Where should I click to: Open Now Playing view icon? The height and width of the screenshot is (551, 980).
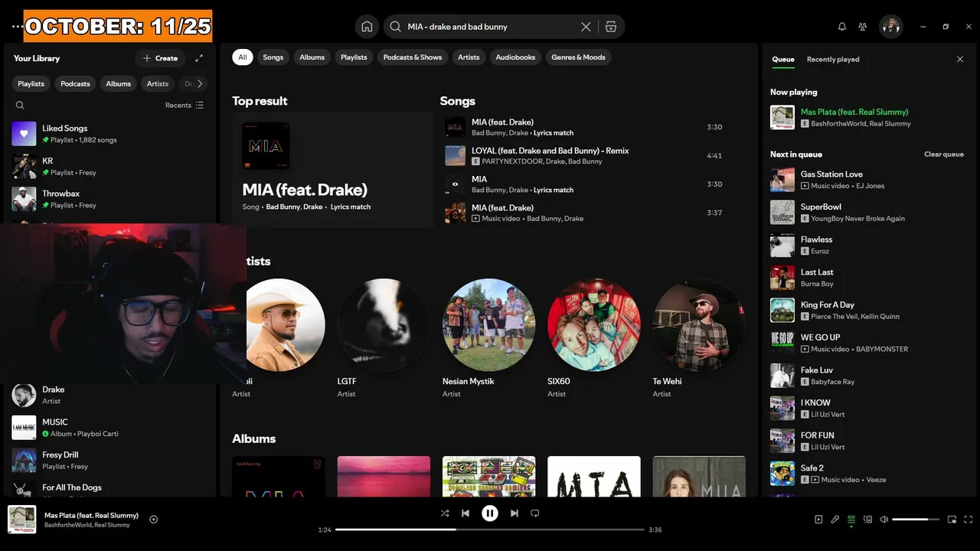[x=818, y=520]
